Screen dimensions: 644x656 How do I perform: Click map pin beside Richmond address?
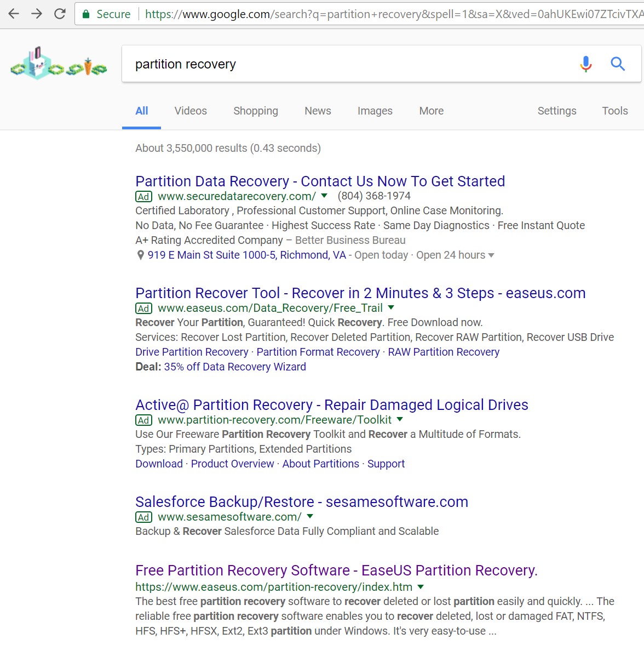141,255
